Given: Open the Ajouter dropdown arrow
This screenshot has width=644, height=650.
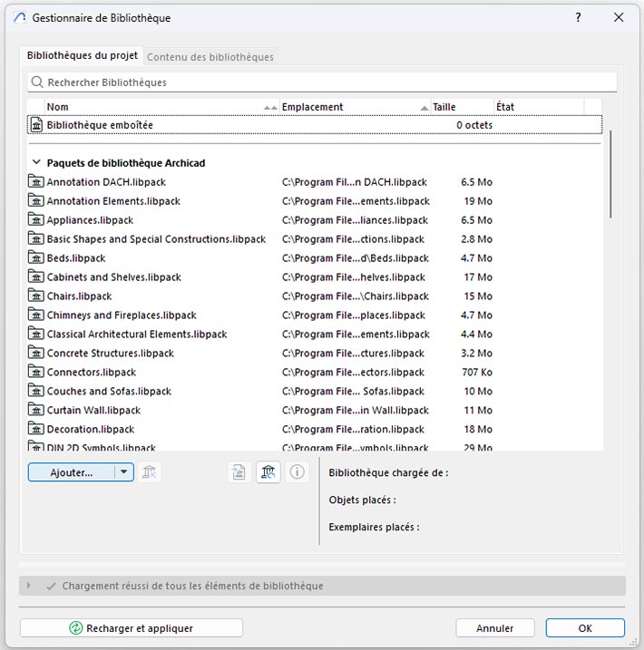Looking at the screenshot, I should [124, 472].
